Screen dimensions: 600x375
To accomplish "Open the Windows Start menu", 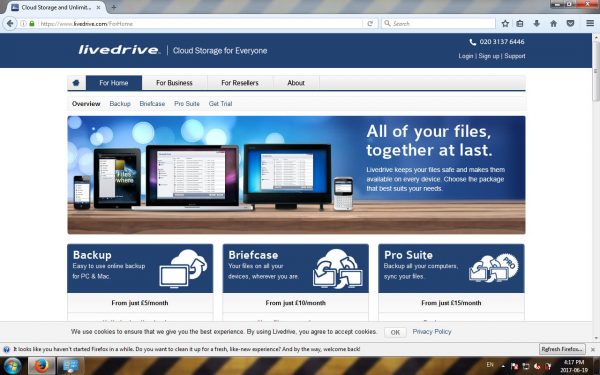I will click(x=13, y=366).
